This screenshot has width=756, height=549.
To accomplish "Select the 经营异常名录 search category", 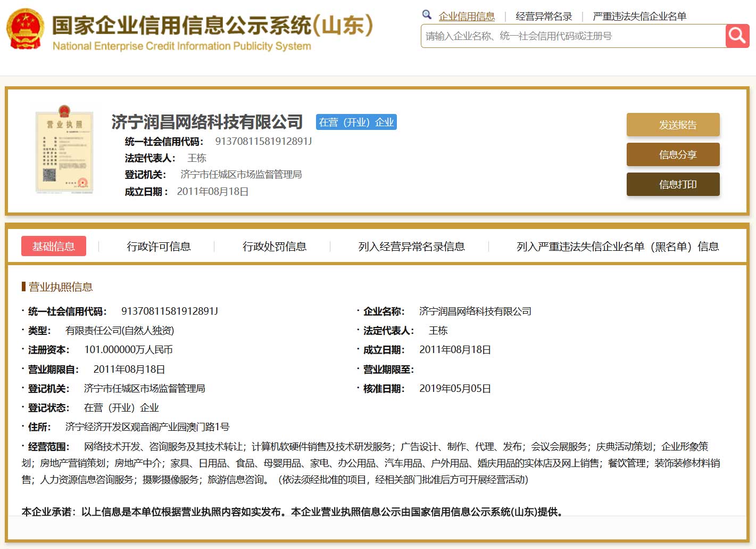I will click(544, 17).
